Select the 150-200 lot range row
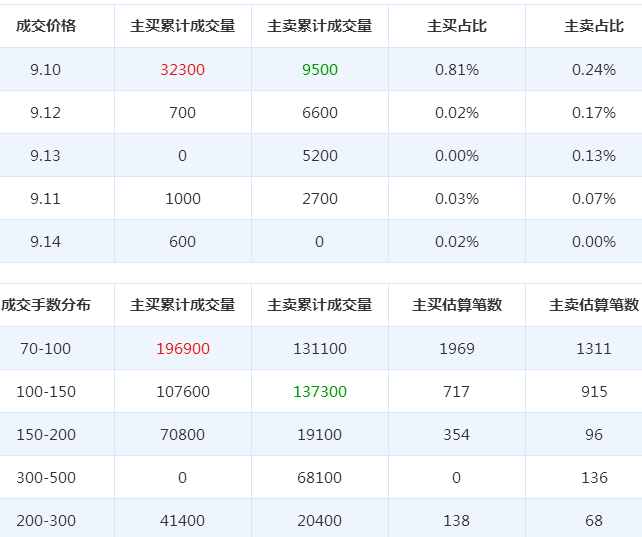Image resolution: width=642 pixels, height=537 pixels. pos(321,434)
